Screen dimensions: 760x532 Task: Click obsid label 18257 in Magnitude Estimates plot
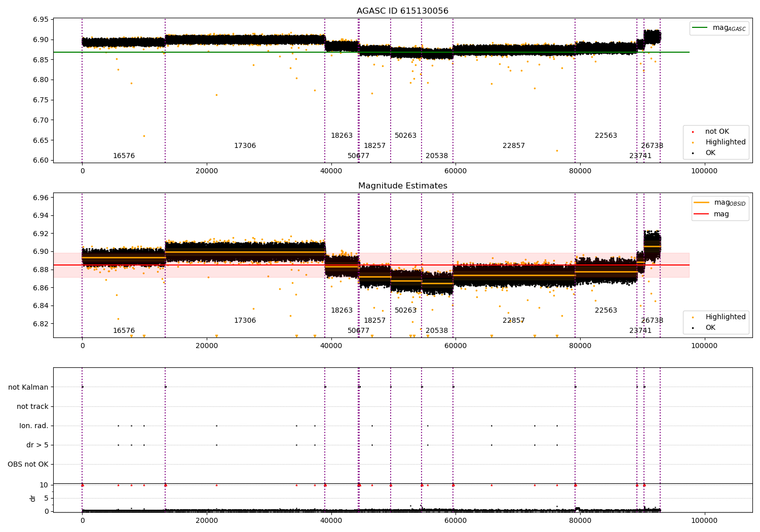coord(374,321)
